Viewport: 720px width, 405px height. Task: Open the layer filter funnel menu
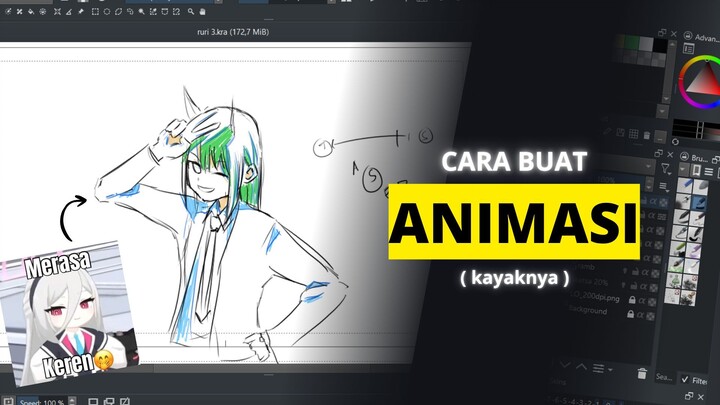point(665,169)
